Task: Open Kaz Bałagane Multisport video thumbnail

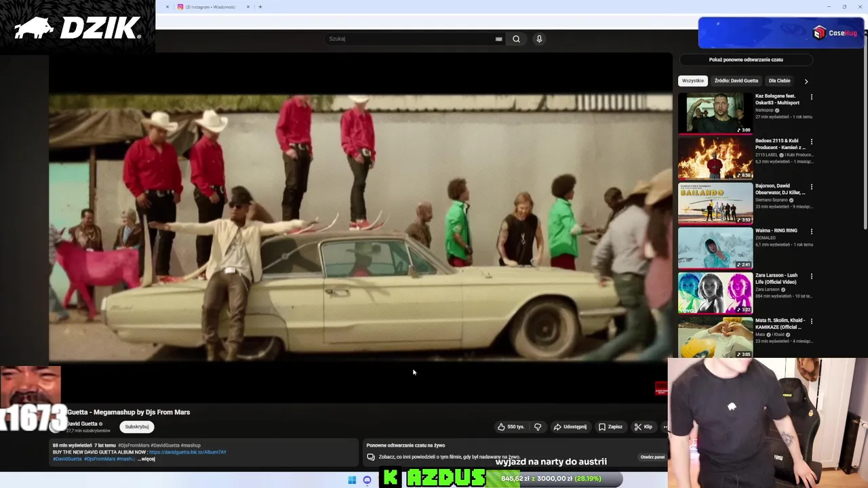Action: pyautogui.click(x=715, y=113)
